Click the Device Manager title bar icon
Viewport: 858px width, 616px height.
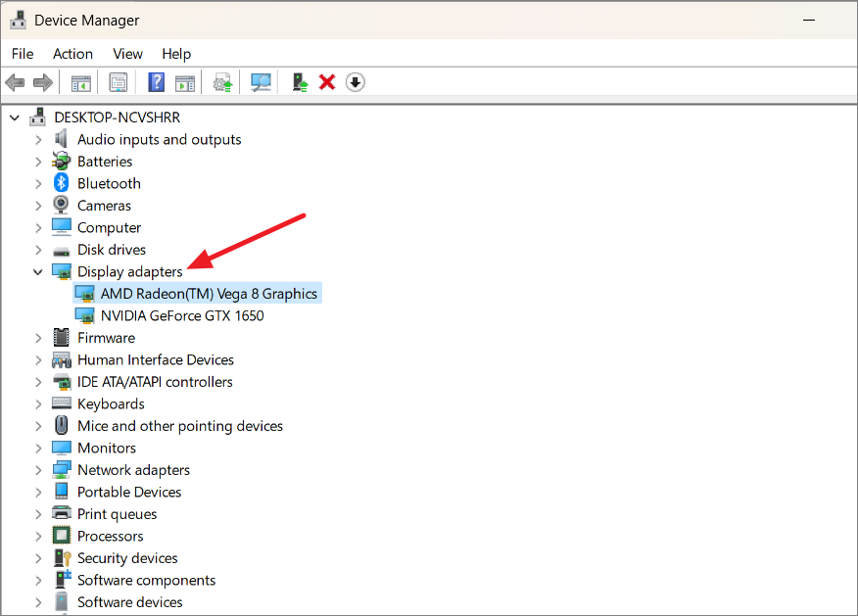click(x=18, y=21)
